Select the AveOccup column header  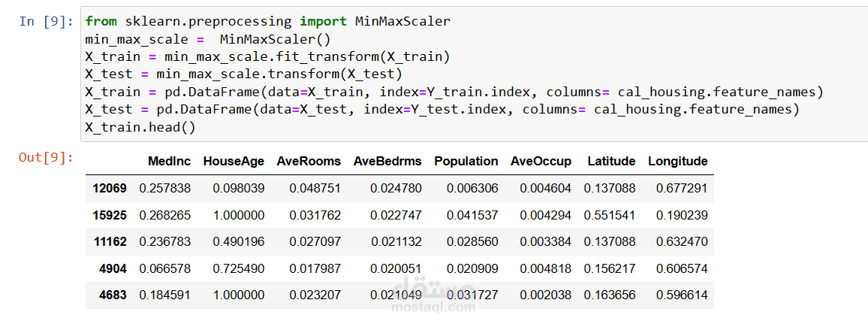(541, 161)
